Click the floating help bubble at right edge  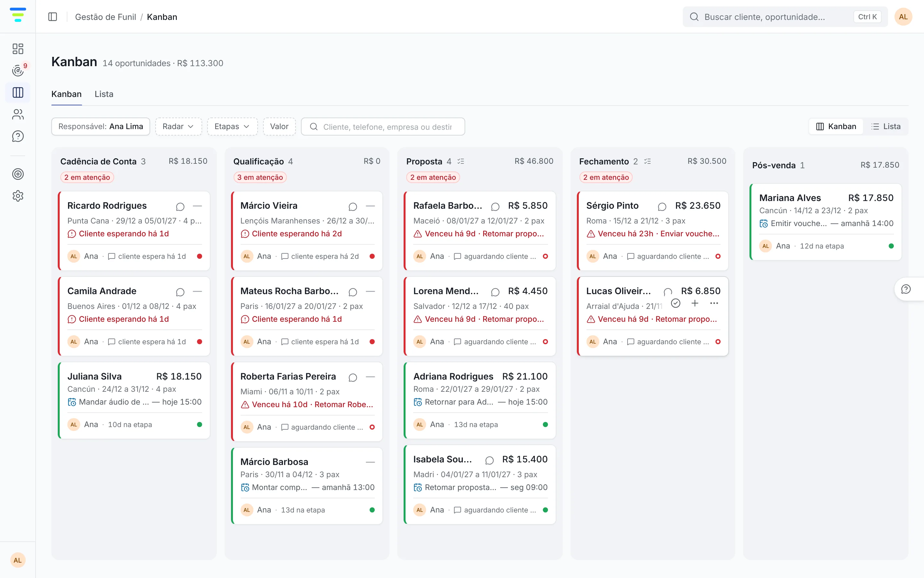[906, 289]
